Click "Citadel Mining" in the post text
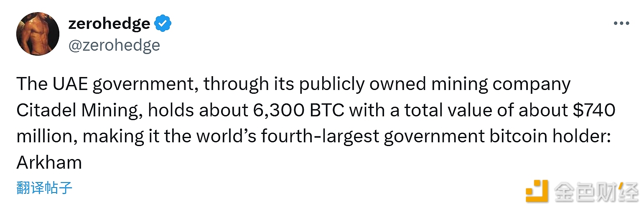Screen dimensions: 644x208 click(x=76, y=111)
